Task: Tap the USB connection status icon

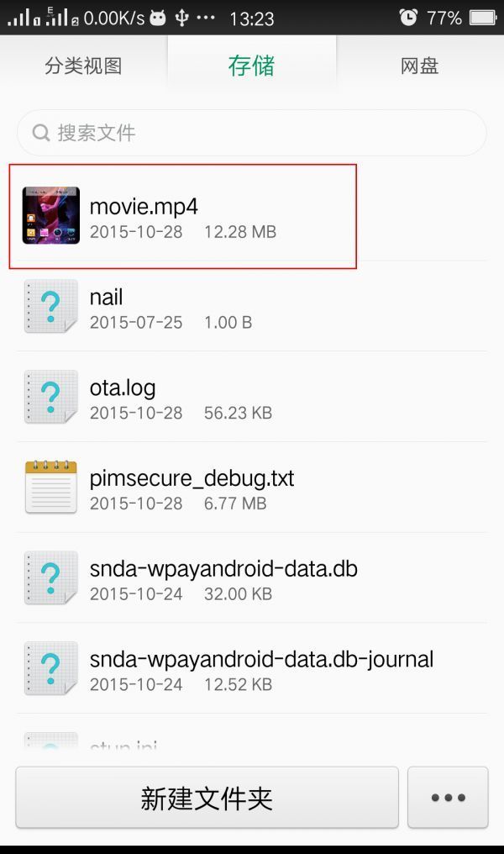Action: pyautogui.click(x=181, y=18)
